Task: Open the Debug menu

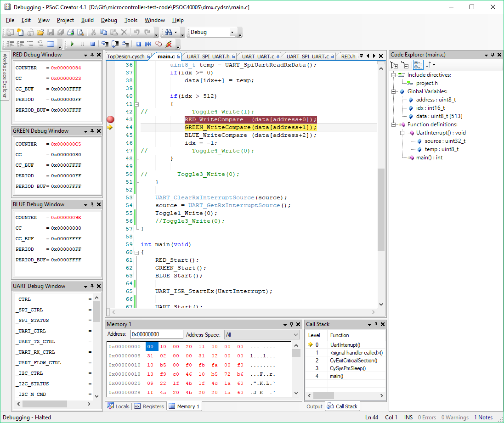Action: pos(109,20)
